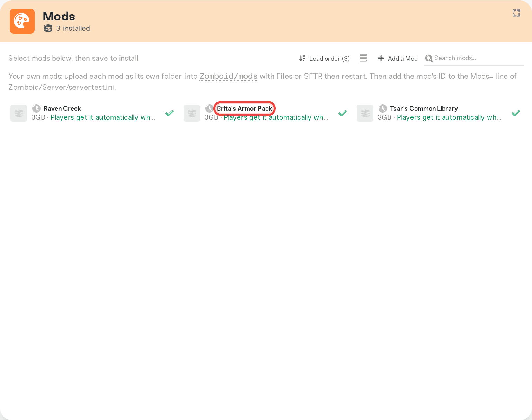This screenshot has width=532, height=420.
Task: Click the Mods heading title
Action: 59,16
